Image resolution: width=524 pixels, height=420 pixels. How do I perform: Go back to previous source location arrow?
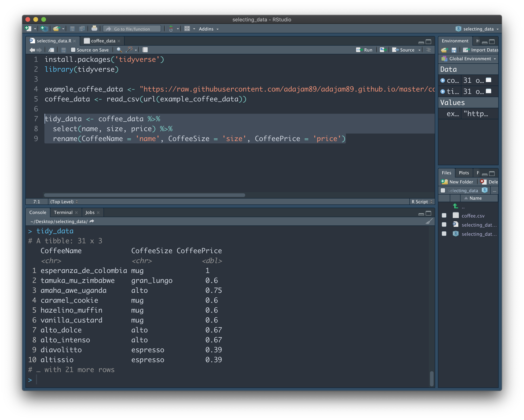[32, 50]
